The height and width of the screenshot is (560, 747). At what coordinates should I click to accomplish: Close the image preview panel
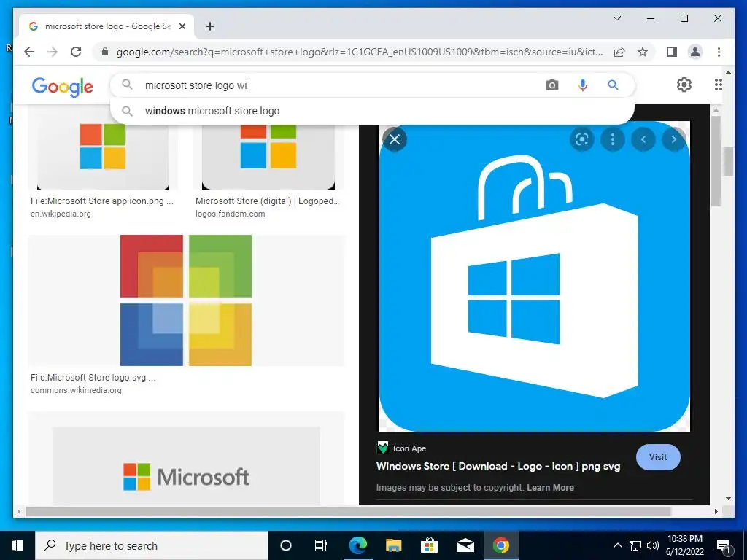tap(395, 139)
